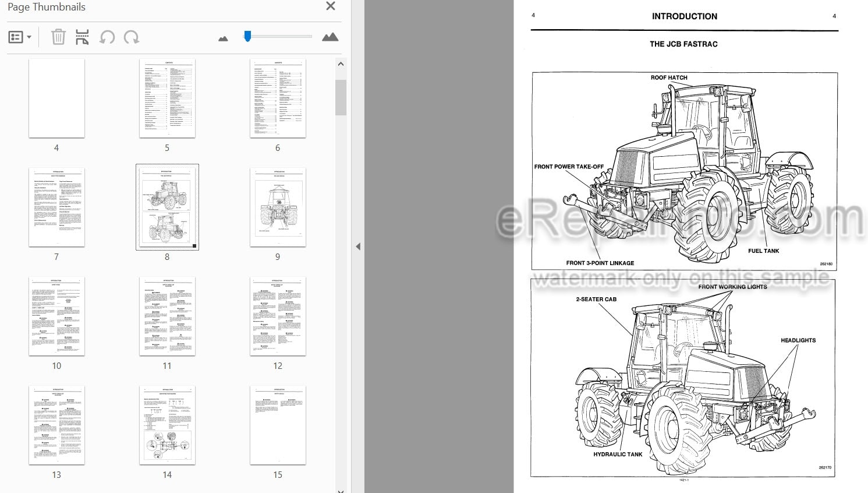Select page 8 Fastrac diagrams thumbnail

coord(167,207)
